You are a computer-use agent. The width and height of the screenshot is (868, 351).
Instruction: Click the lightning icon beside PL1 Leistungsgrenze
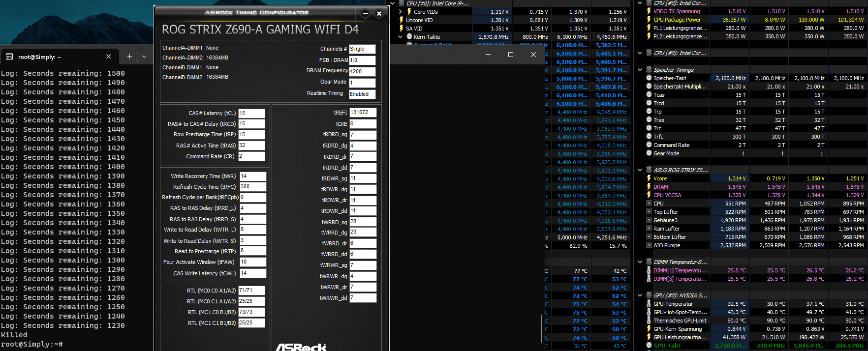tap(649, 28)
